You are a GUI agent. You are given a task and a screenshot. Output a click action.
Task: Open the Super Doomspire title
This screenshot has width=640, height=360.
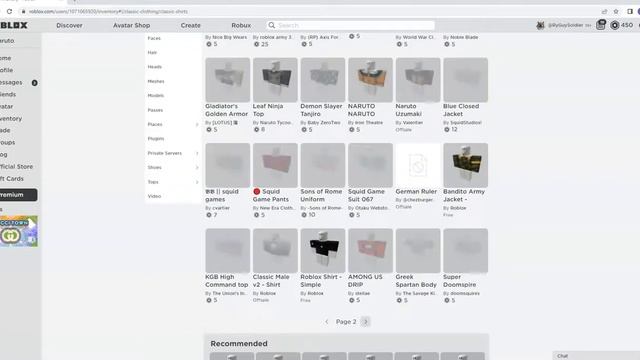pos(460,281)
